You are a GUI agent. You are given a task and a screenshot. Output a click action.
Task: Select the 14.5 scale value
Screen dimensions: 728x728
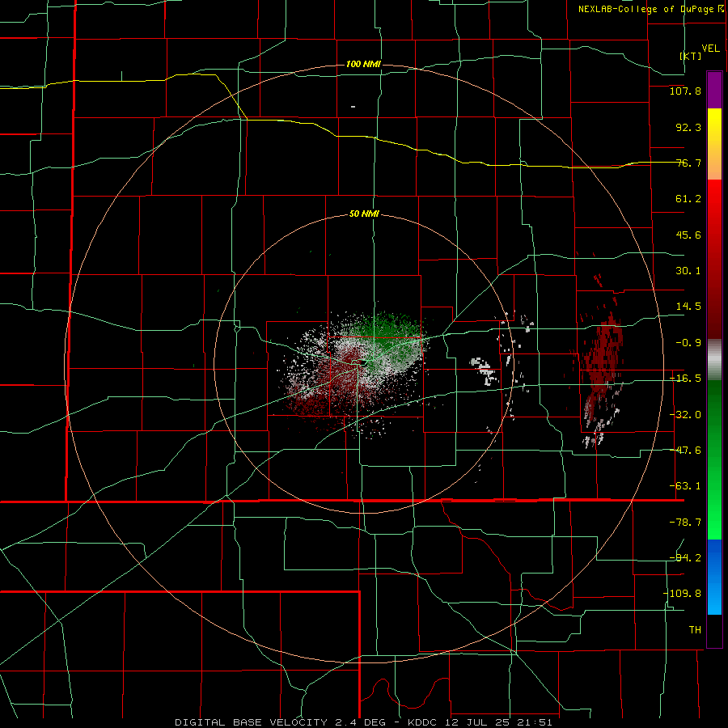tap(688, 307)
